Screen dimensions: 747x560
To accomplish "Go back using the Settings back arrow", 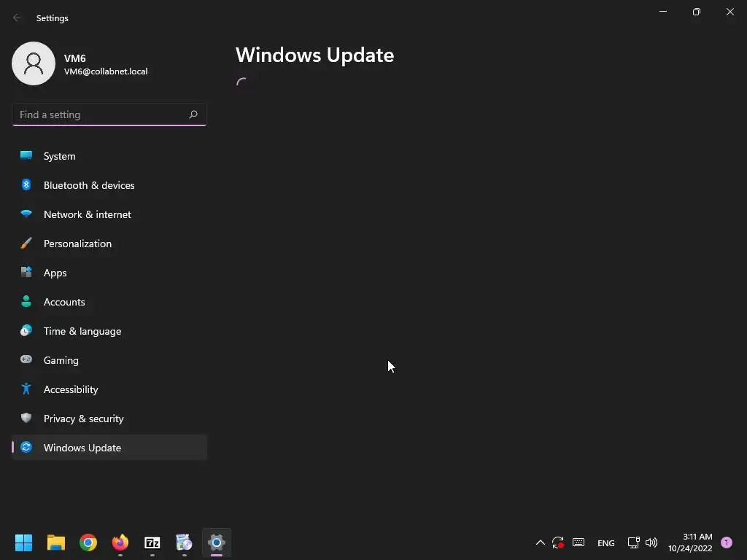I will pyautogui.click(x=17, y=17).
